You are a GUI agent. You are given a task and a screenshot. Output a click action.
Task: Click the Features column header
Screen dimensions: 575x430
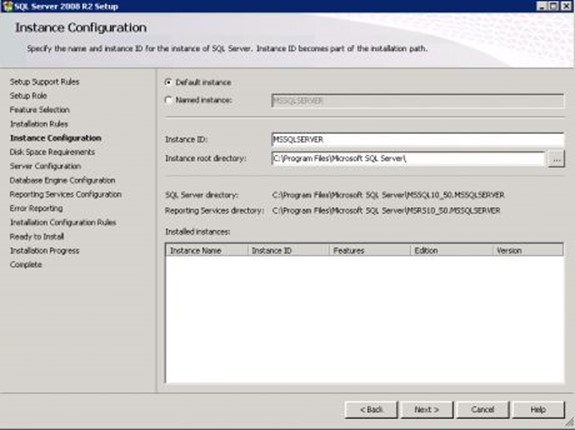tap(370, 250)
